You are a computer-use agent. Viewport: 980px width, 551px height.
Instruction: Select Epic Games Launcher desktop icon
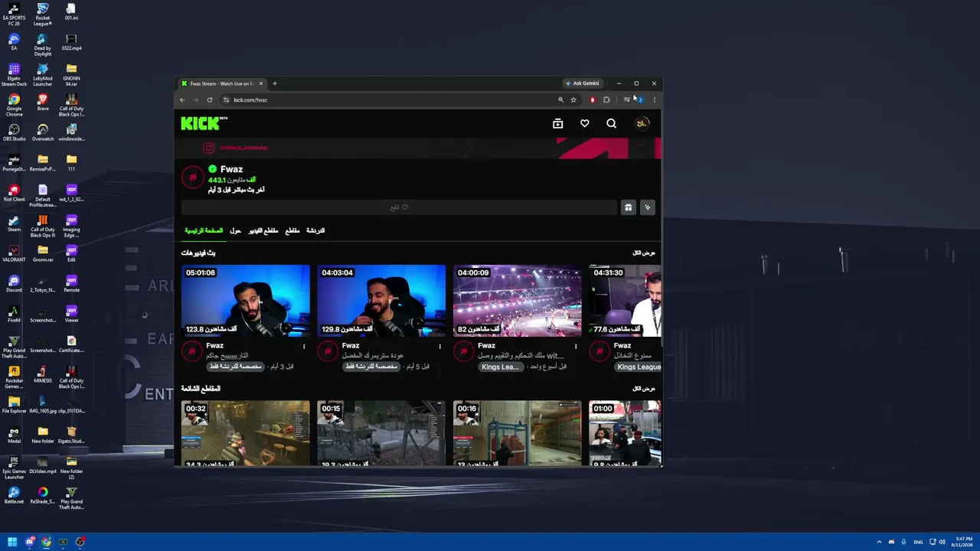coord(14,468)
